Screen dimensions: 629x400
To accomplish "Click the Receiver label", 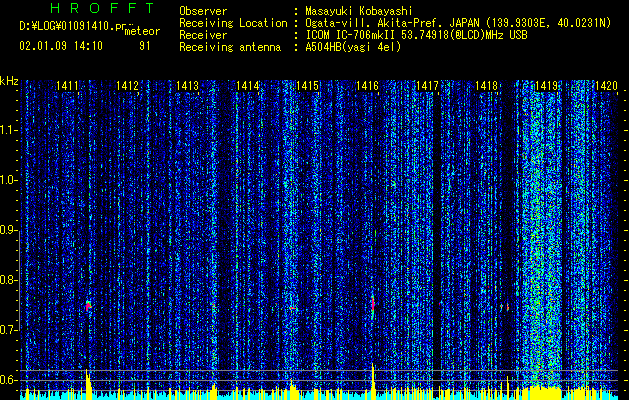I will point(203,35).
